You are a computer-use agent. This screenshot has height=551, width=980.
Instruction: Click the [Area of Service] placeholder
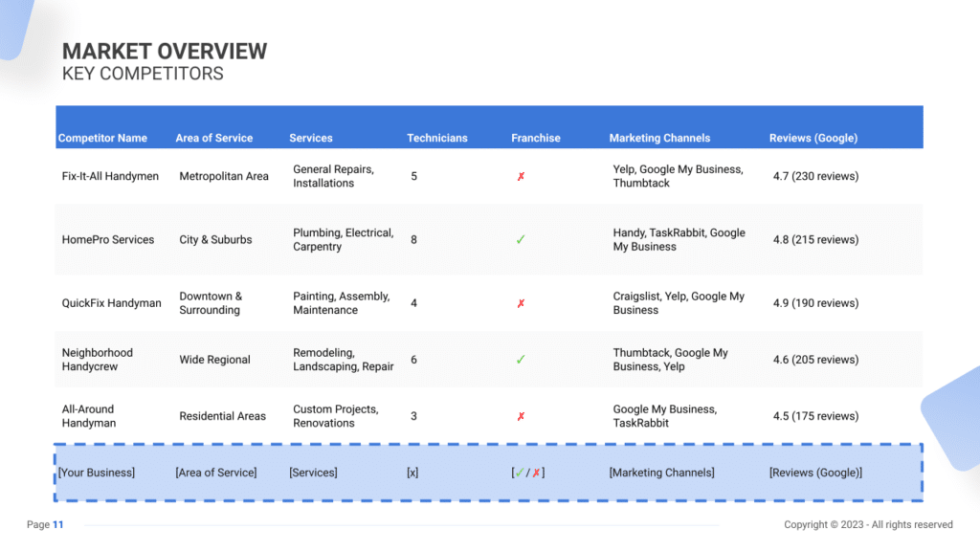click(x=216, y=473)
